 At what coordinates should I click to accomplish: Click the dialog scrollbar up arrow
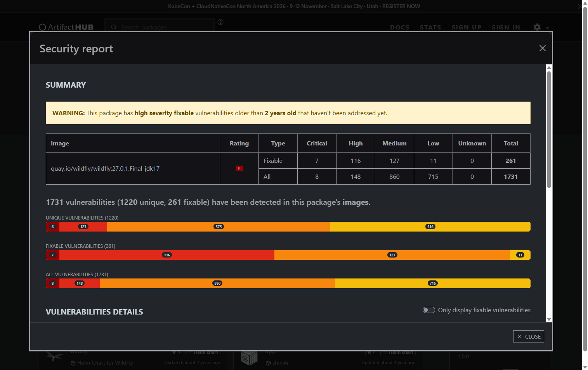coord(549,67)
